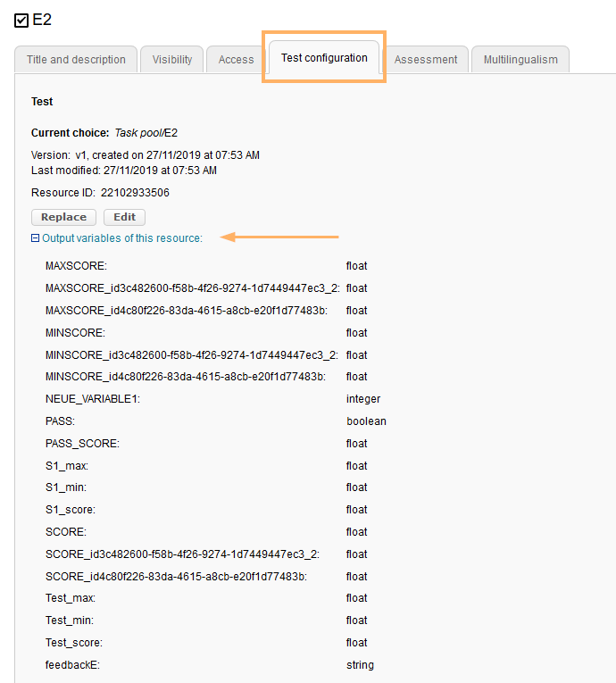Open the Title and description tab
Image resolution: width=616 pixels, height=683 pixels.
point(76,60)
